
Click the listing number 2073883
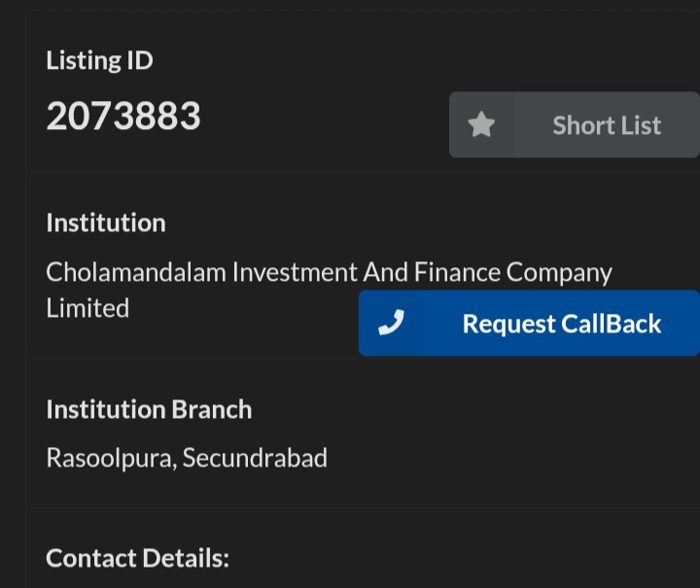123,117
